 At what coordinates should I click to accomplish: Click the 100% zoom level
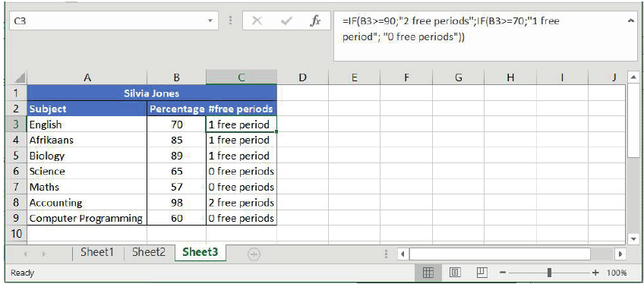(617, 273)
